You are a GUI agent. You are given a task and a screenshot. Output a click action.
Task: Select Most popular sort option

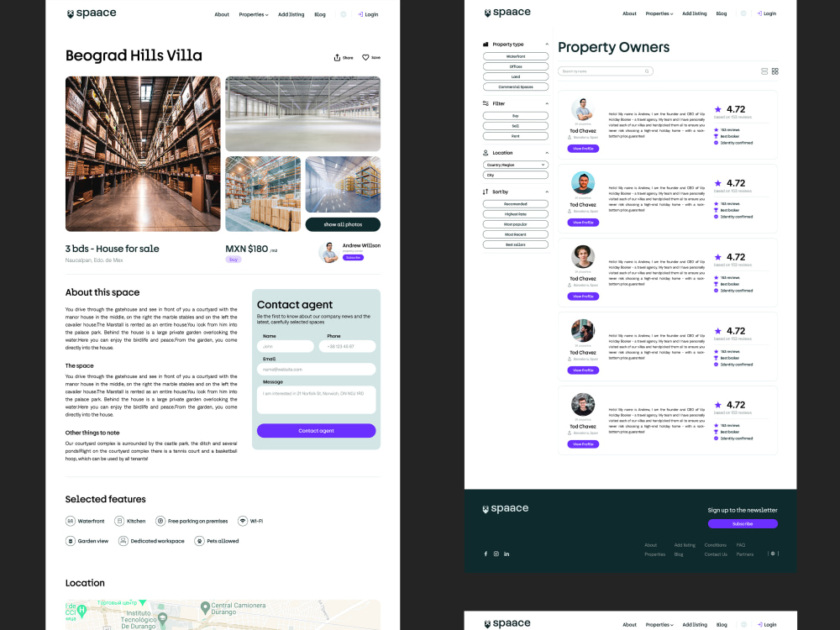[x=516, y=224]
